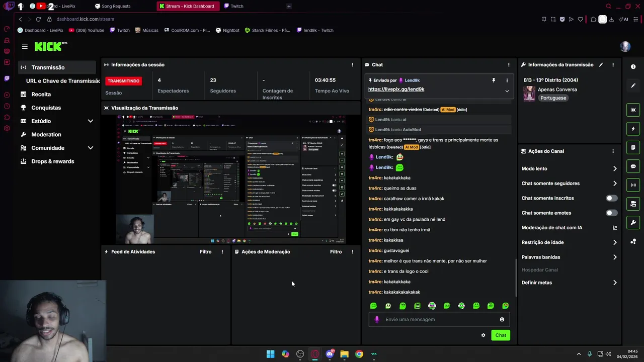Insert the first green emote in the quick row

[x=373, y=306]
